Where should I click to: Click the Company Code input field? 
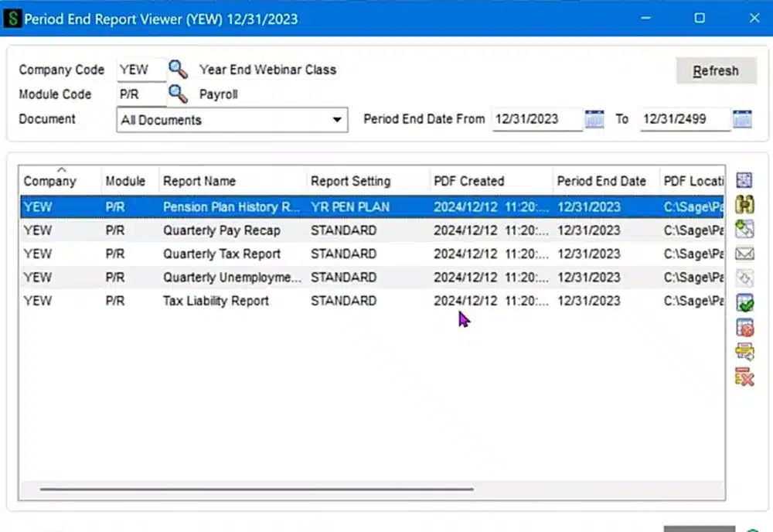tap(141, 70)
